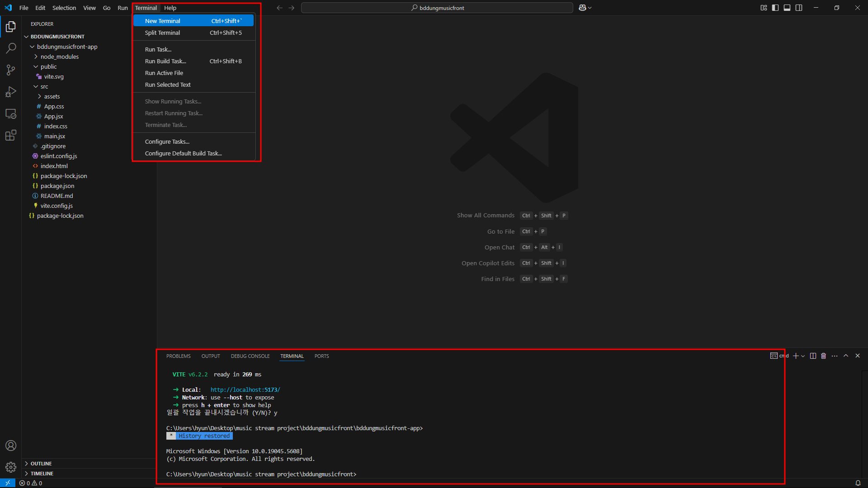The width and height of the screenshot is (868, 488).
Task: Open the Search view in activity bar
Action: click(11, 48)
